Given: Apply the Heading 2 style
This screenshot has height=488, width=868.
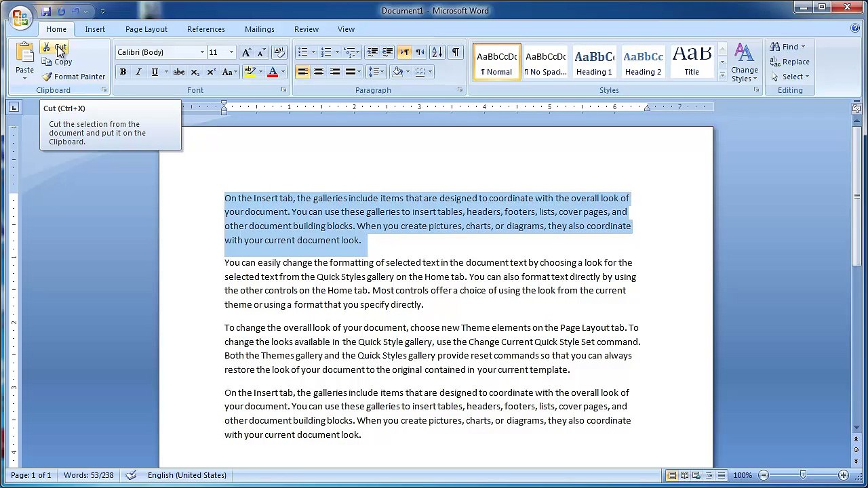Looking at the screenshot, I should [x=643, y=62].
